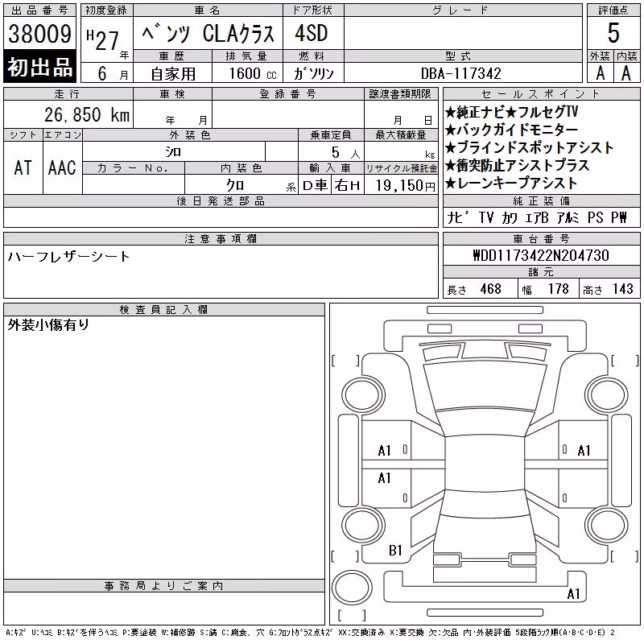Click the spare tire circle in diagram

click(352, 588)
